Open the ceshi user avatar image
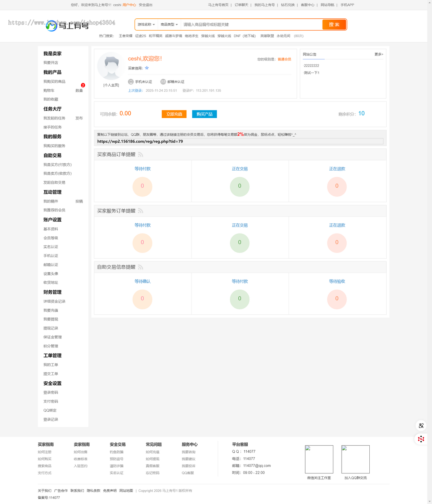The image size is (432, 504). [x=111, y=66]
